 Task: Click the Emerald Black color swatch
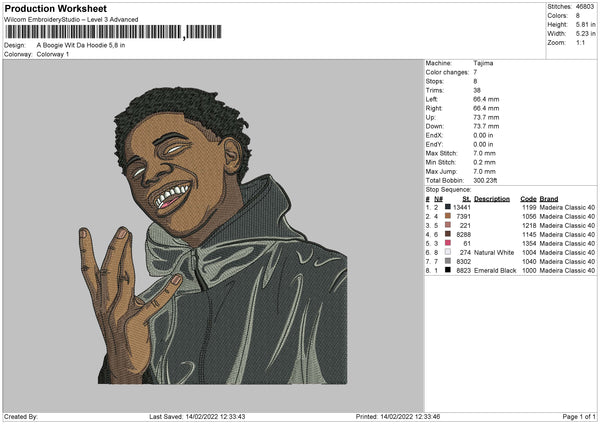coord(447,270)
